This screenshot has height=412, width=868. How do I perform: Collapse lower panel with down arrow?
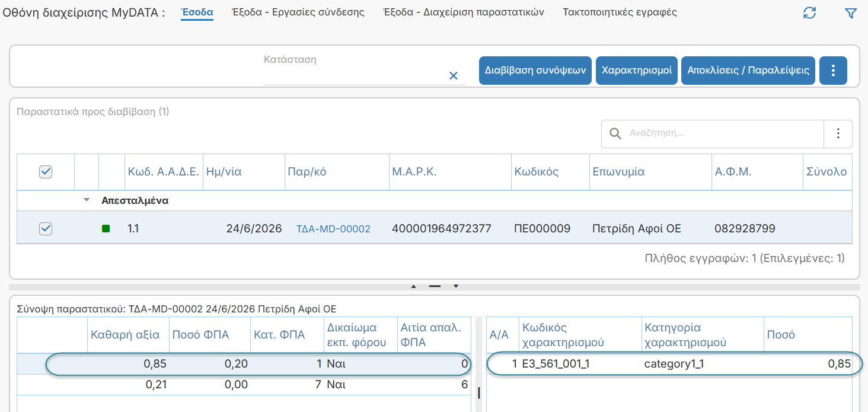(x=456, y=286)
